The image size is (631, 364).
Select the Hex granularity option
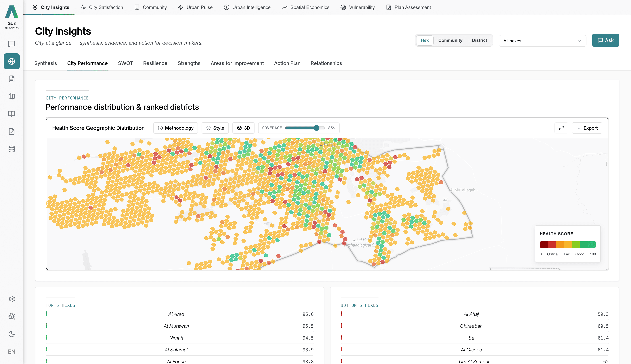click(x=425, y=40)
